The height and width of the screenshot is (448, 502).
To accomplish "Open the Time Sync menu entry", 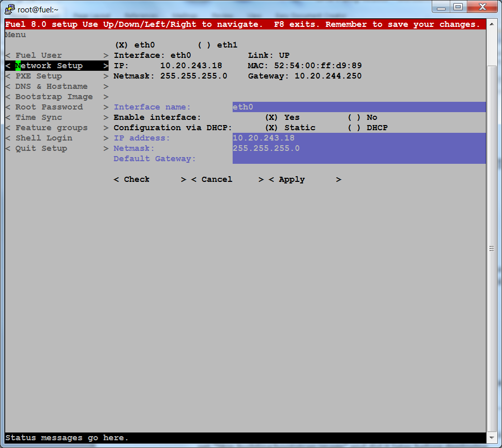I will (57, 117).
